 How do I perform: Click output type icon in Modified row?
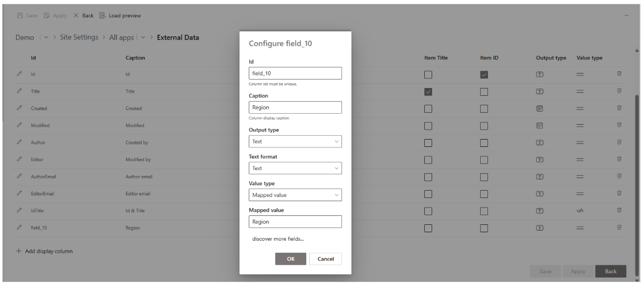[540, 125]
